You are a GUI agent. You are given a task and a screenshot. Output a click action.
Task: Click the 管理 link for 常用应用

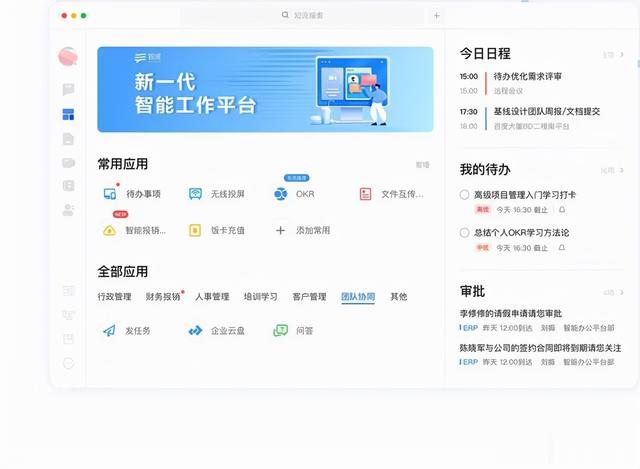click(422, 165)
